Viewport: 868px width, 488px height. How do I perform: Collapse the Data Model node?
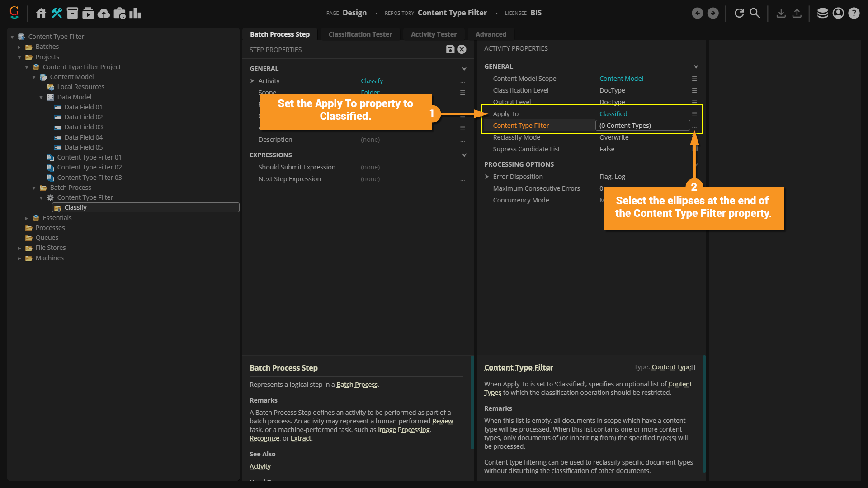tap(41, 97)
